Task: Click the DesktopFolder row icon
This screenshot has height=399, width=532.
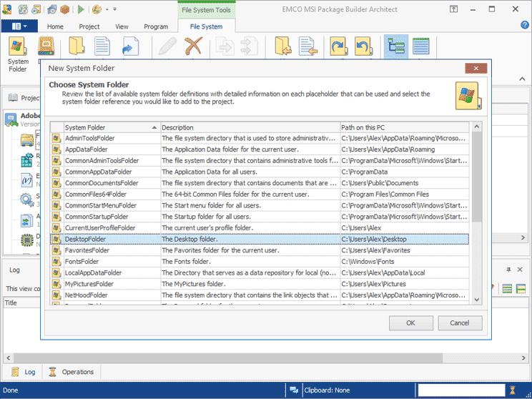Action: click(x=56, y=239)
